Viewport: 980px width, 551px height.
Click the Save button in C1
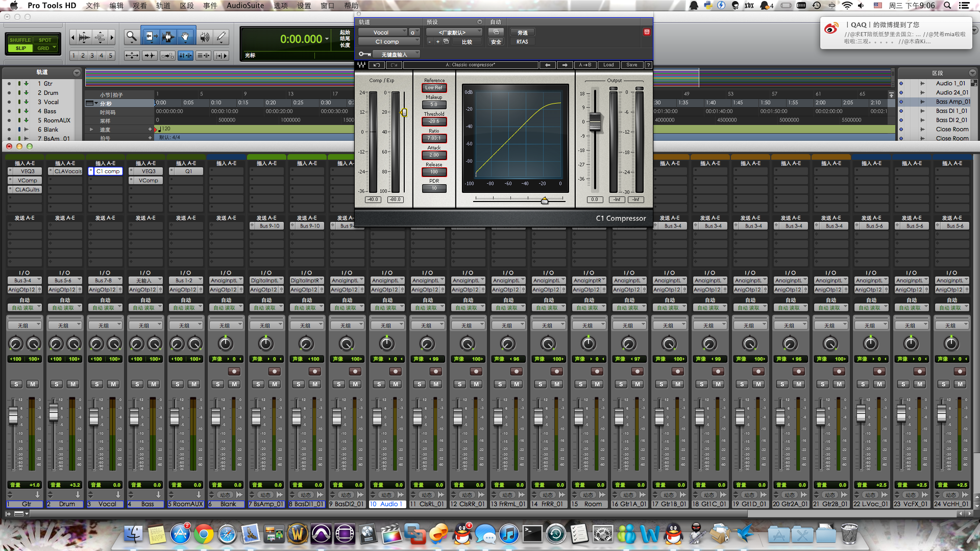(x=632, y=65)
